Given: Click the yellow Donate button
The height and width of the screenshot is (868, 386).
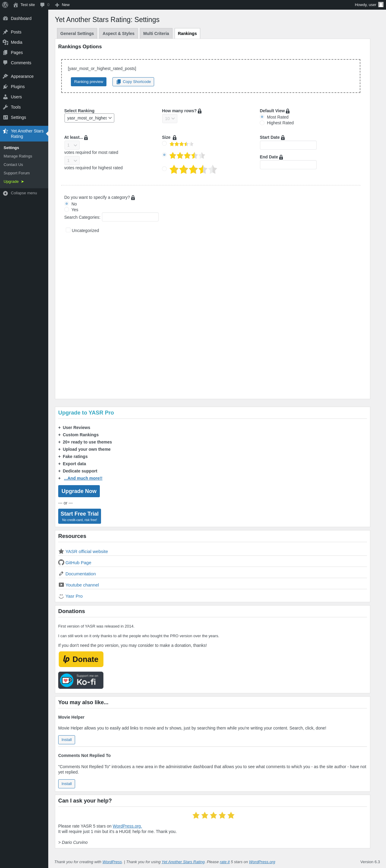Looking at the screenshot, I should coord(81,660).
